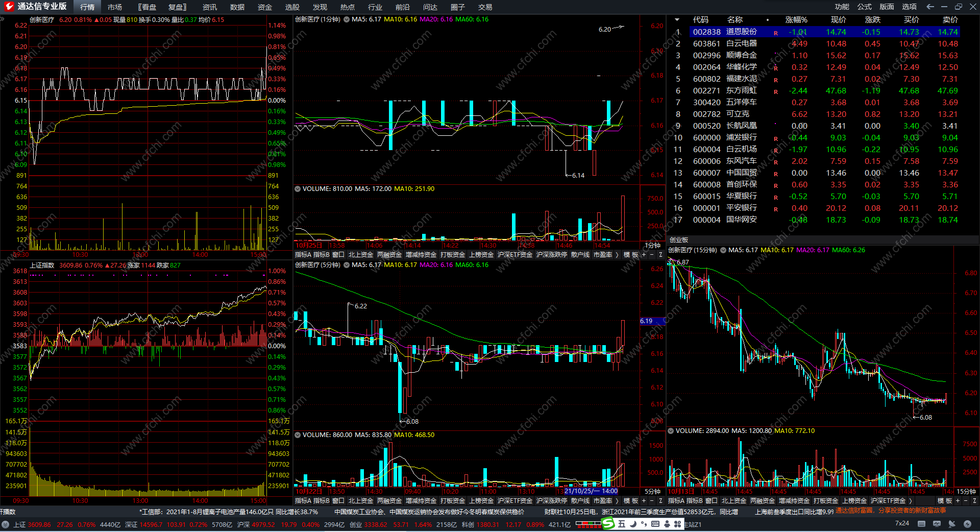Screen dimensions: 980x532
Task: Click round icon at bottom-left status bar
Action: click(6, 524)
